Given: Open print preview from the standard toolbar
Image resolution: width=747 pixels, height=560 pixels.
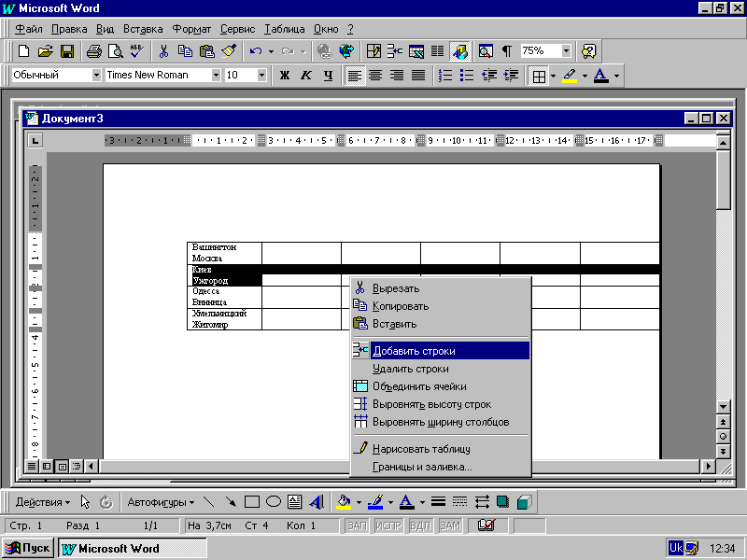Looking at the screenshot, I should [115, 51].
